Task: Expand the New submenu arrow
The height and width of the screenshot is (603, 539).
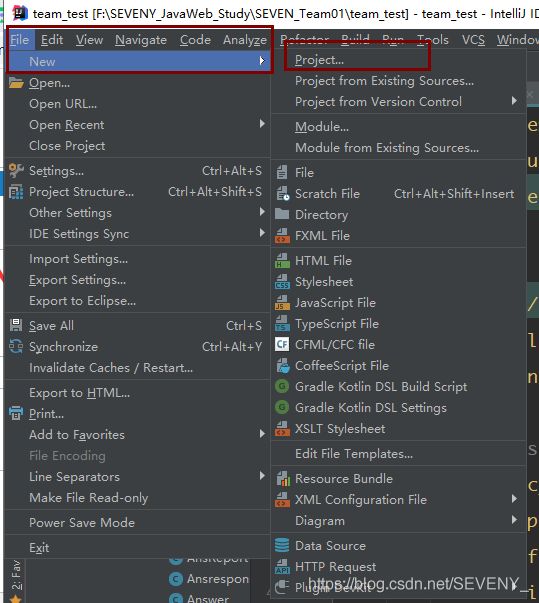Action: point(262,61)
